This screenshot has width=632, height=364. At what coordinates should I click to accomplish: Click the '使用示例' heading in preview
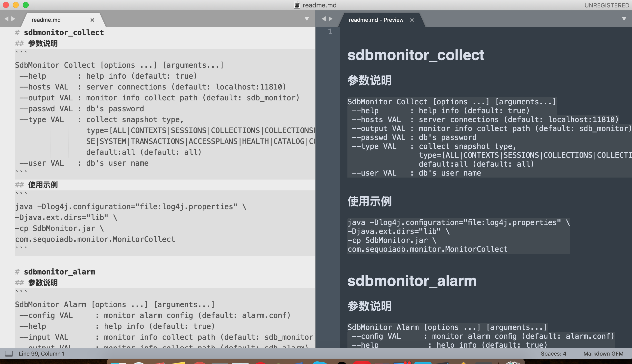[369, 201]
